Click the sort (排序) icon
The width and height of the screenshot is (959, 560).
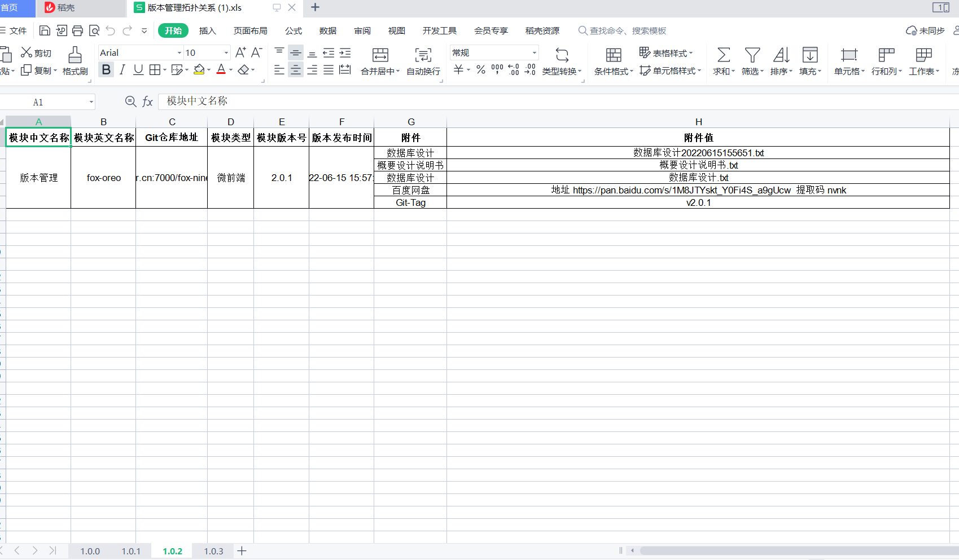pyautogui.click(x=781, y=55)
